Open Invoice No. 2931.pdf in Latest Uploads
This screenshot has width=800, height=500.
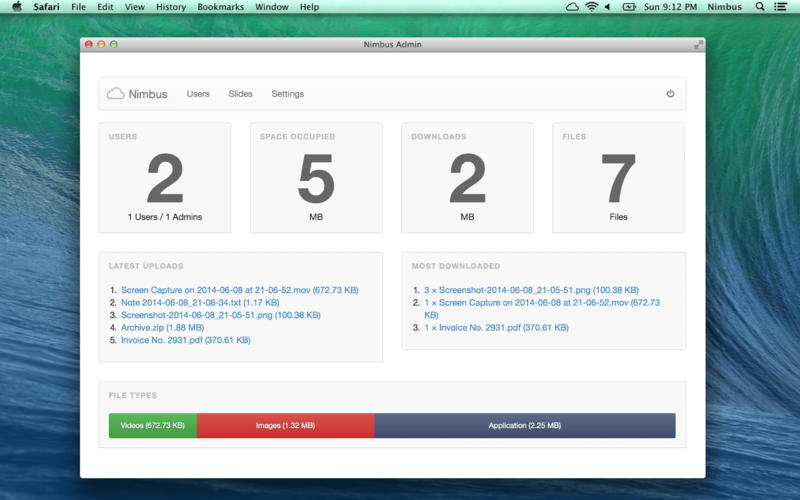(x=186, y=340)
